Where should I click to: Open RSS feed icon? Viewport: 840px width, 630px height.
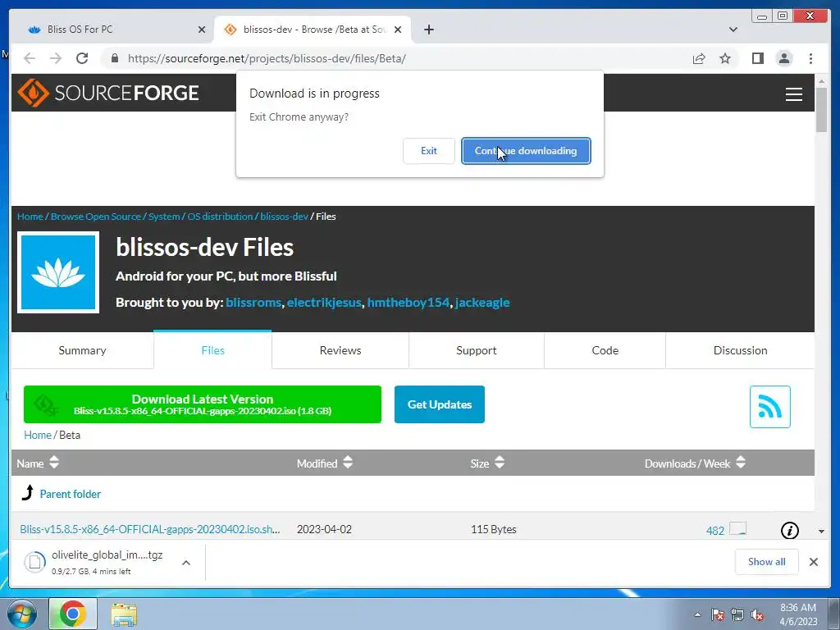click(769, 407)
